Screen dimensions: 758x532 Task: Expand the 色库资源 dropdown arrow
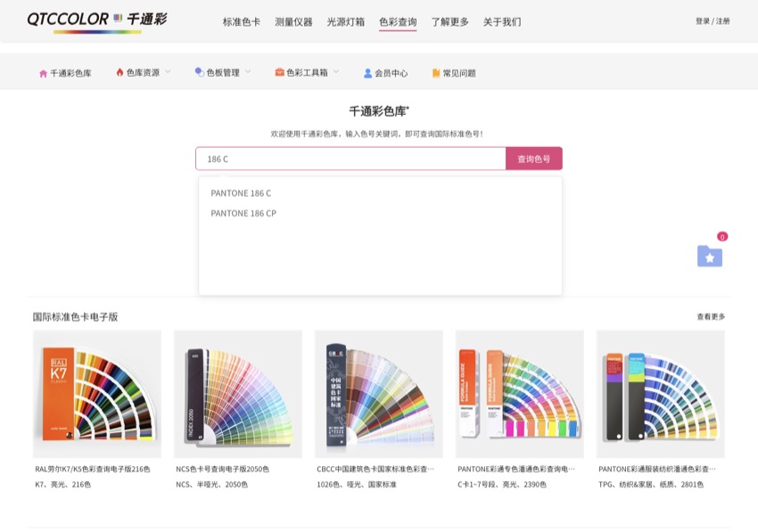168,71
